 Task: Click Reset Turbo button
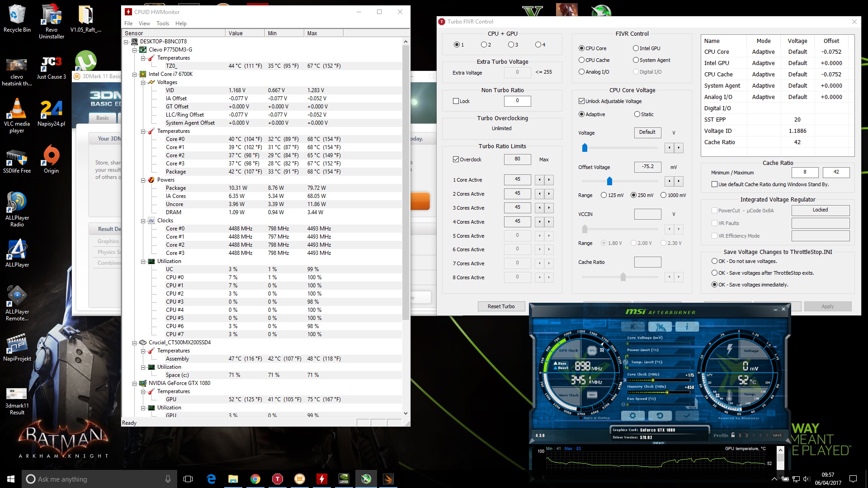[x=501, y=306]
